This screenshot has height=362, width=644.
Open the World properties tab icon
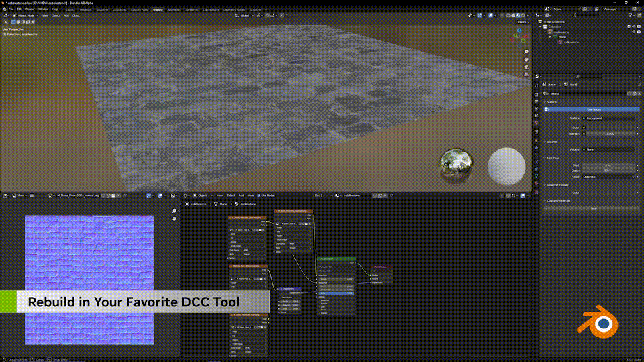pyautogui.click(x=537, y=123)
